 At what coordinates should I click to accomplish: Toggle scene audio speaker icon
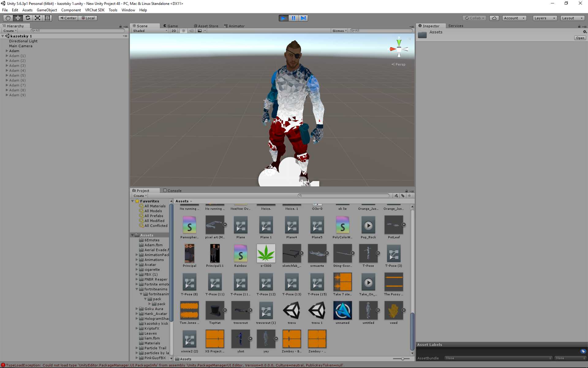(x=191, y=31)
